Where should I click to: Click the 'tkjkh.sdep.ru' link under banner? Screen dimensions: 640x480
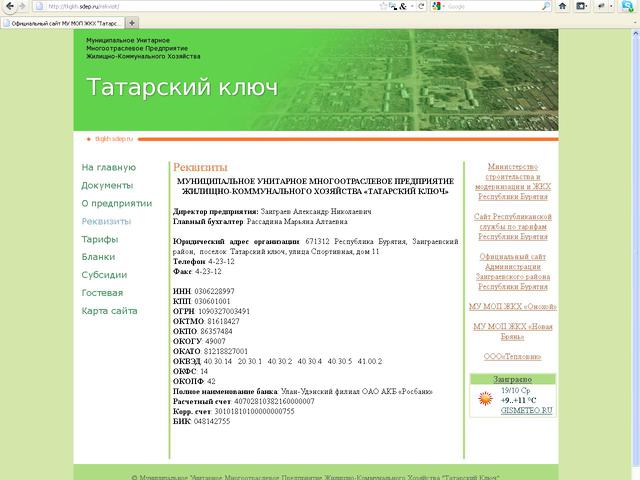[114, 139]
